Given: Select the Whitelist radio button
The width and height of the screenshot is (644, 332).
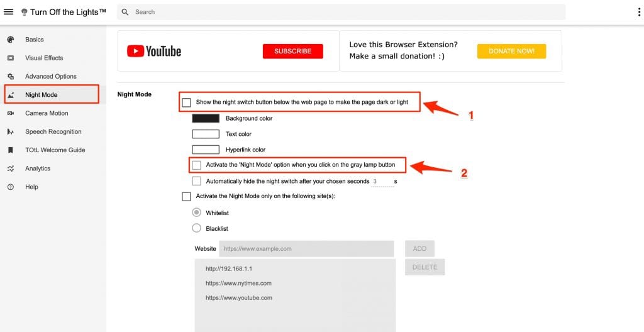Looking at the screenshot, I should point(197,213).
